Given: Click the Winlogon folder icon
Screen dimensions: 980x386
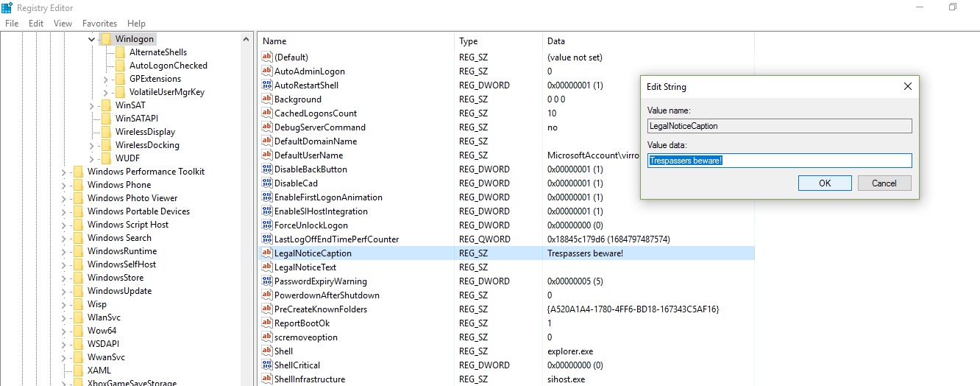Looking at the screenshot, I should click(x=106, y=39).
